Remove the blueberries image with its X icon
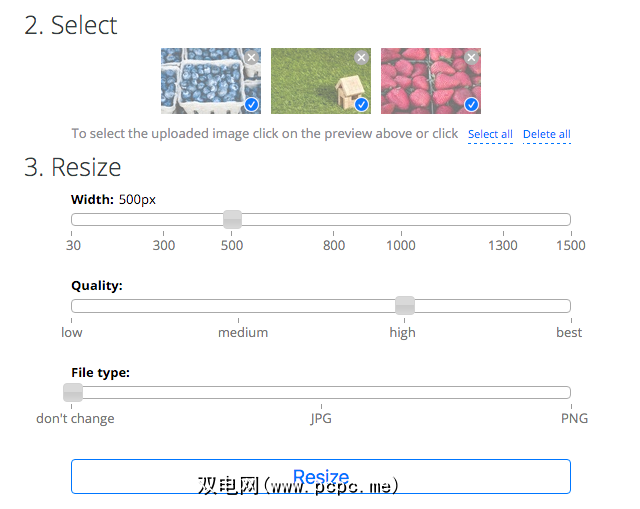 (x=251, y=58)
